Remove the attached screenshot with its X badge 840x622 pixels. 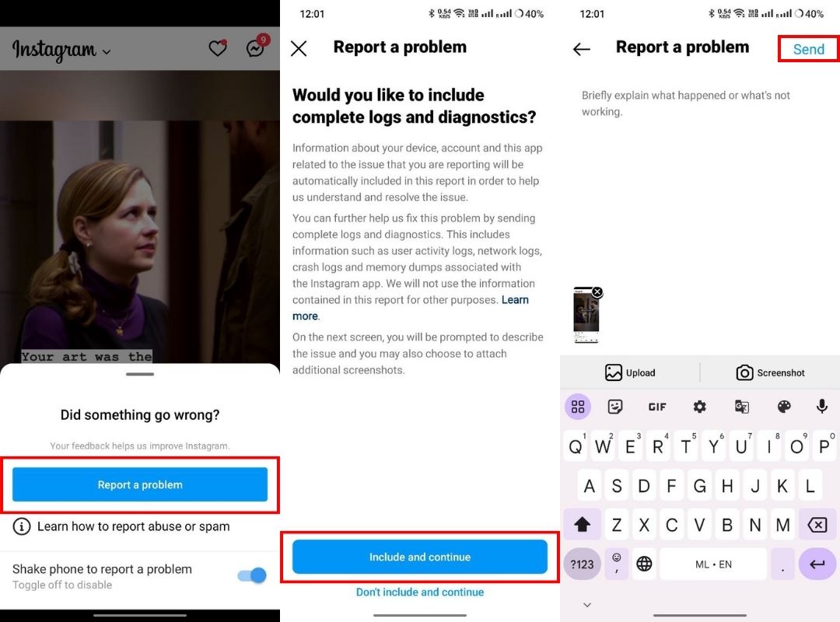click(x=597, y=292)
